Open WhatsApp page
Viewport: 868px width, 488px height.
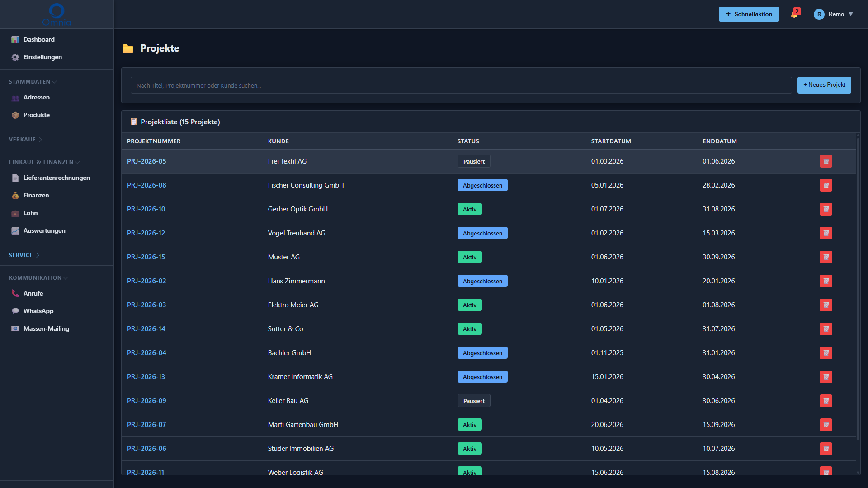[x=38, y=311]
